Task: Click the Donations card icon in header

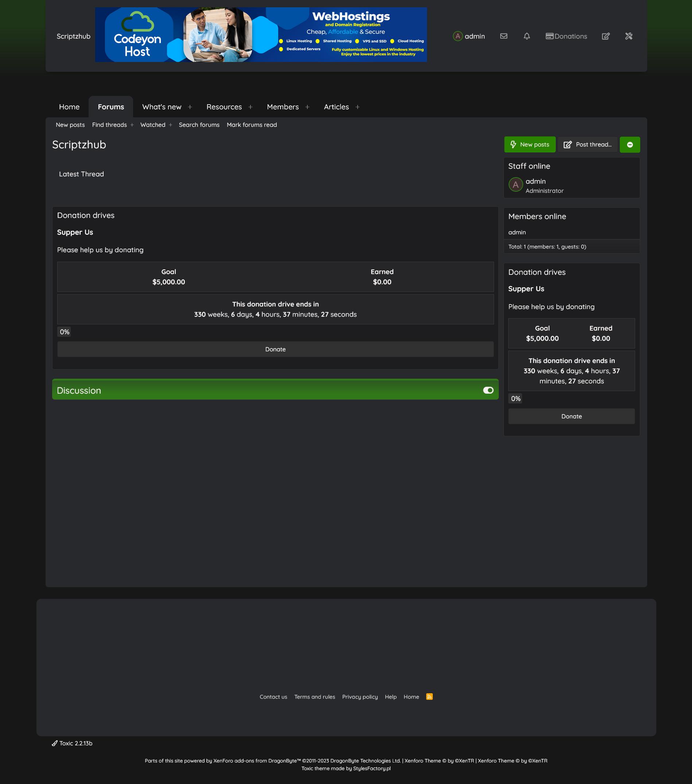Action: click(x=549, y=36)
